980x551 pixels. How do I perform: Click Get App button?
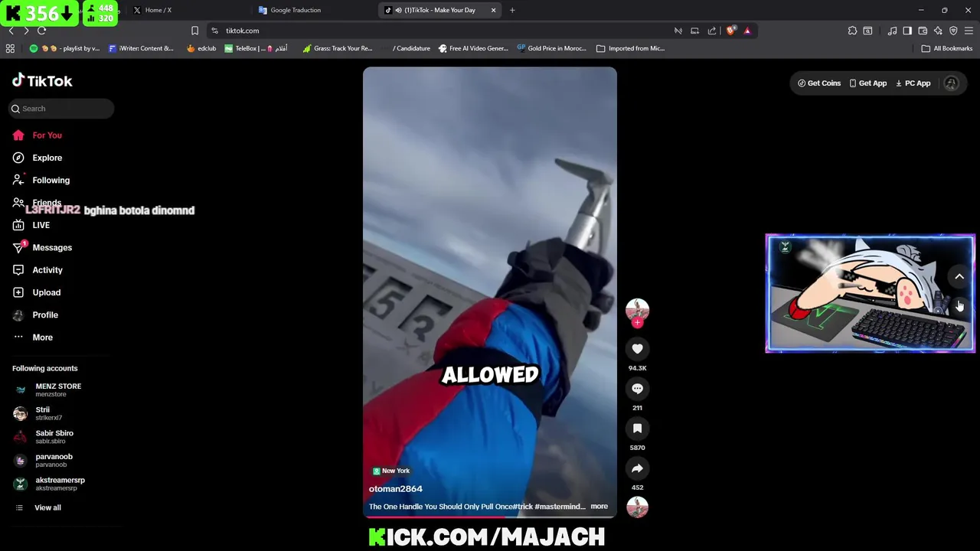(868, 83)
